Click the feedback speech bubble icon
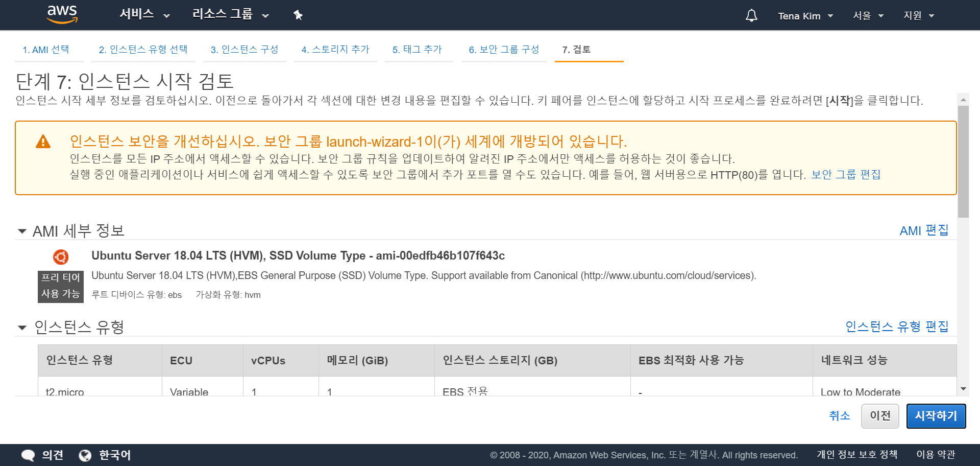 point(28,455)
